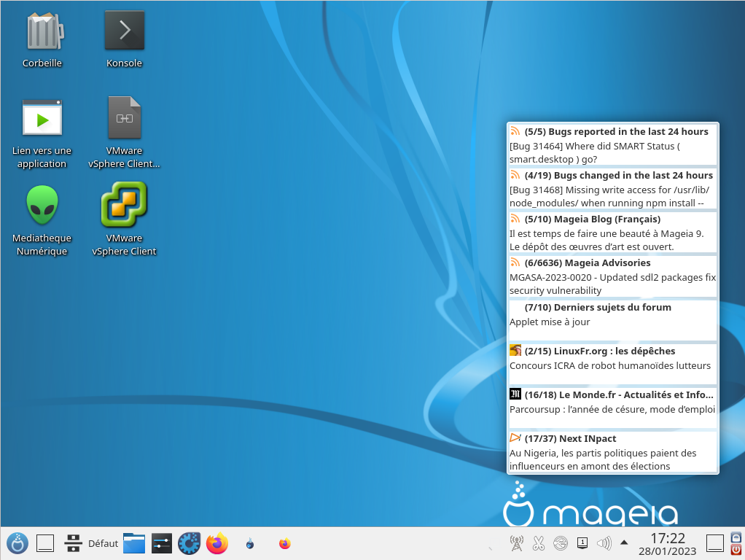Viewport: 745px width, 560px height.
Task: Open 'Derniers sujets du forum' feed header
Action: click(598, 307)
